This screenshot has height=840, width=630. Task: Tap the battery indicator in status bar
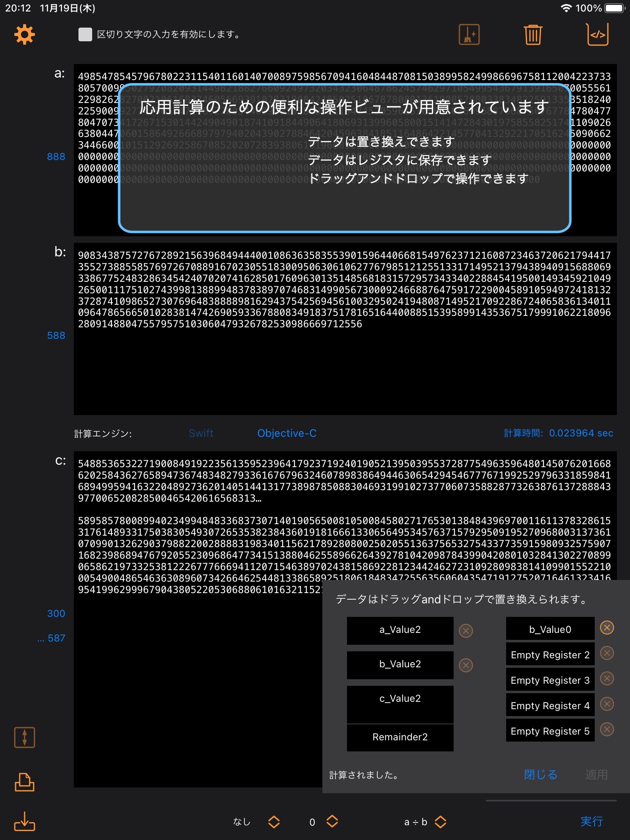(x=614, y=8)
